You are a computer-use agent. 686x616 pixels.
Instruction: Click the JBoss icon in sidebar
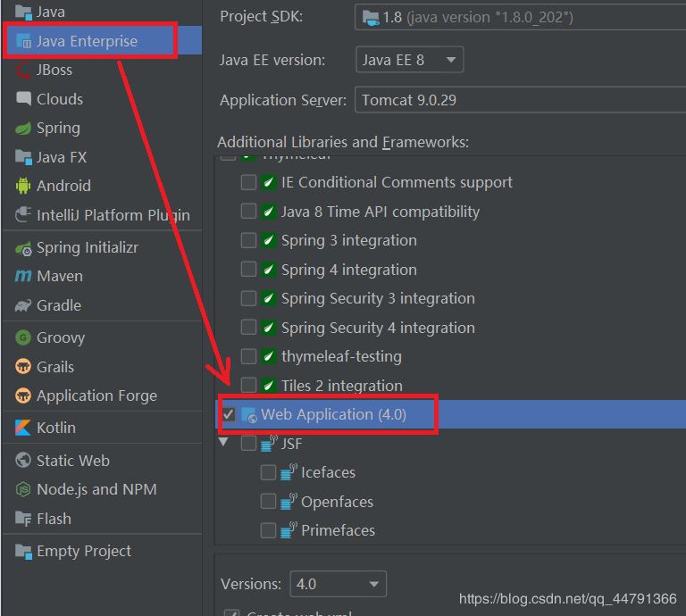click(22, 71)
